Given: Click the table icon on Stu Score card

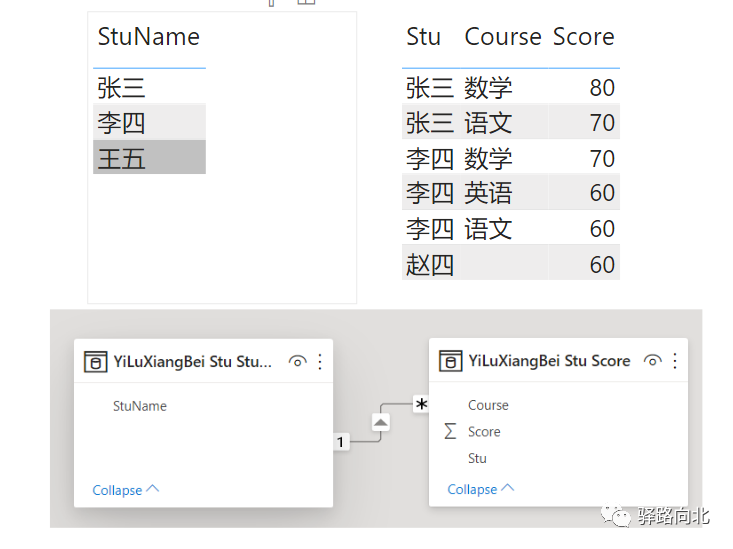Looking at the screenshot, I should click(x=450, y=361).
